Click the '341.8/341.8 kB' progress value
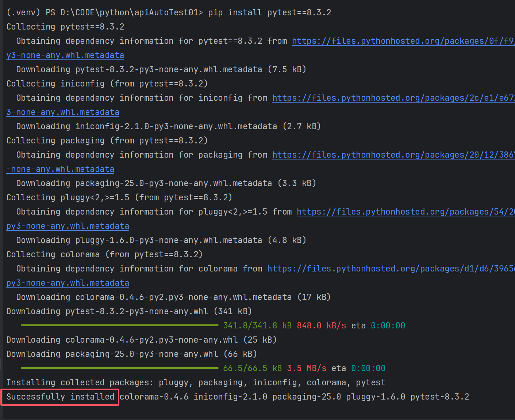 pyautogui.click(x=257, y=325)
